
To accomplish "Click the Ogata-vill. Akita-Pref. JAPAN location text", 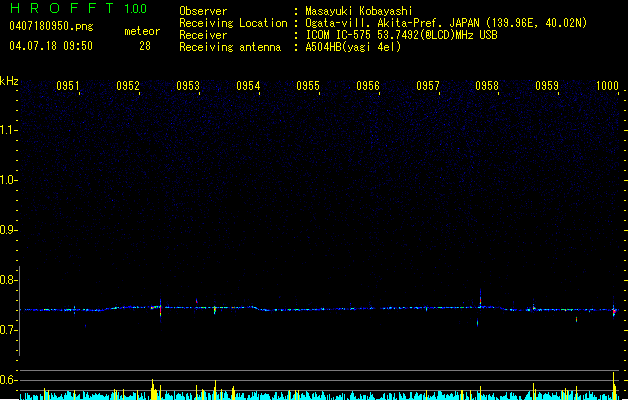I will 446,23.
